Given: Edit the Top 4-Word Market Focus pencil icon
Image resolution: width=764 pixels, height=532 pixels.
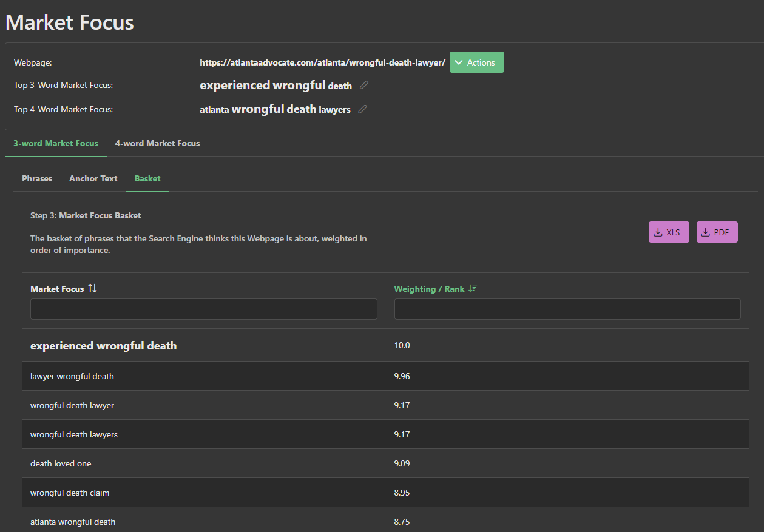Looking at the screenshot, I should pos(362,109).
